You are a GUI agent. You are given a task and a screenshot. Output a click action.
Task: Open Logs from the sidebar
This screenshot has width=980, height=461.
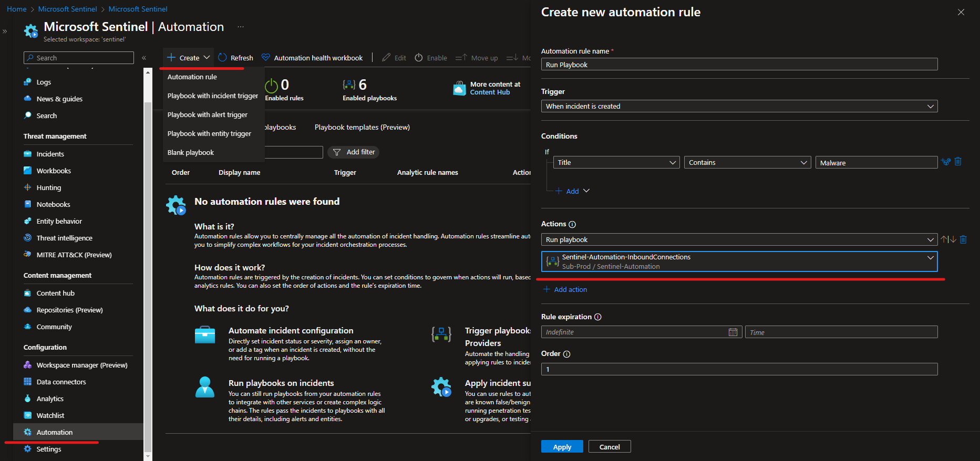tap(44, 82)
